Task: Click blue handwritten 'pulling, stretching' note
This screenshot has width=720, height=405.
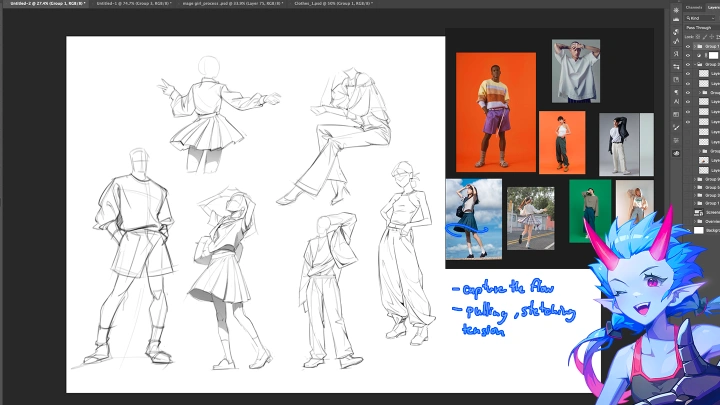Action: (514, 311)
